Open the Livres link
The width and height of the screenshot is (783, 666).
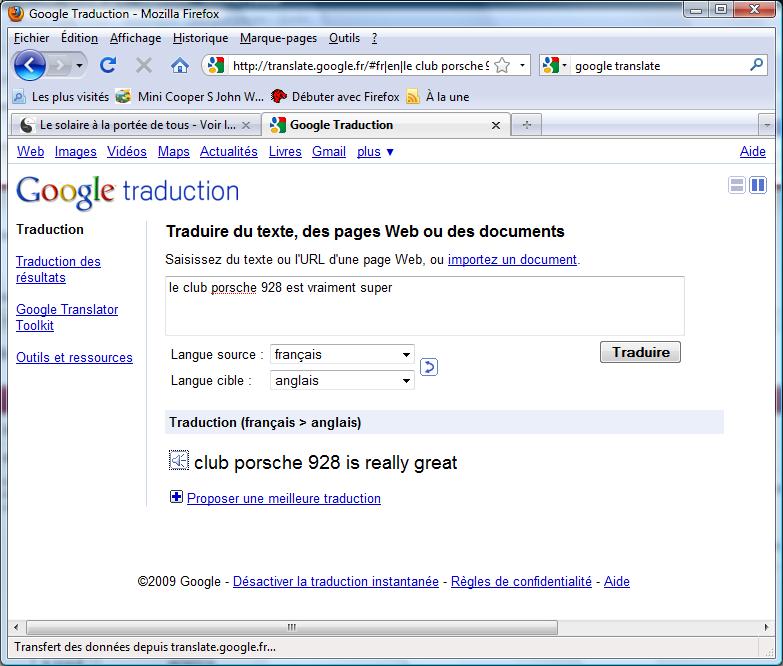click(x=285, y=151)
